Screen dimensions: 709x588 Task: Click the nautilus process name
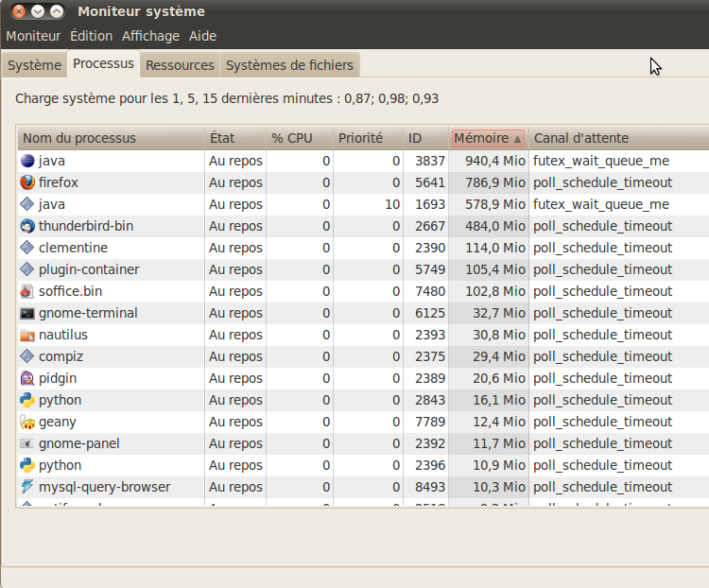(63, 335)
